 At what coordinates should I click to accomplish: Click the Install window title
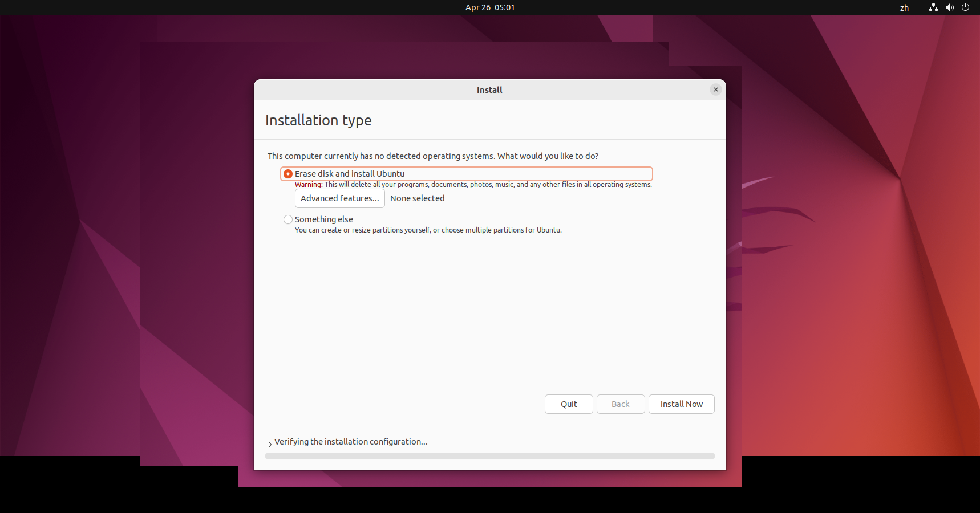point(489,90)
